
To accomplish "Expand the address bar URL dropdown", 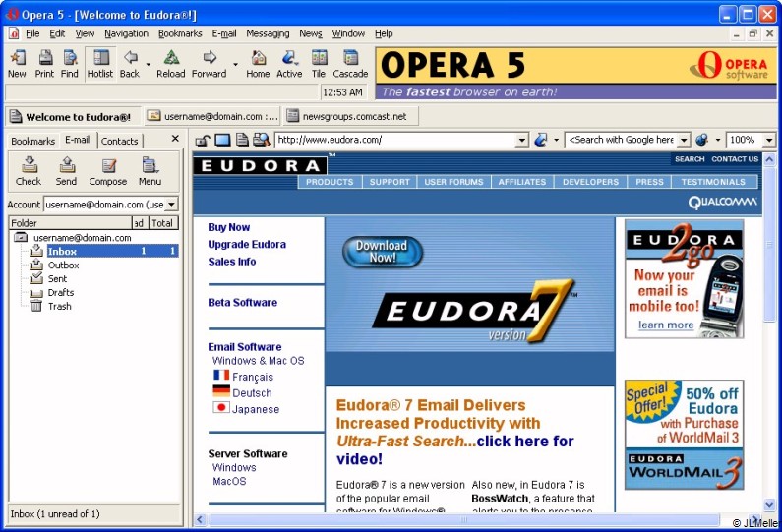I will [x=521, y=140].
